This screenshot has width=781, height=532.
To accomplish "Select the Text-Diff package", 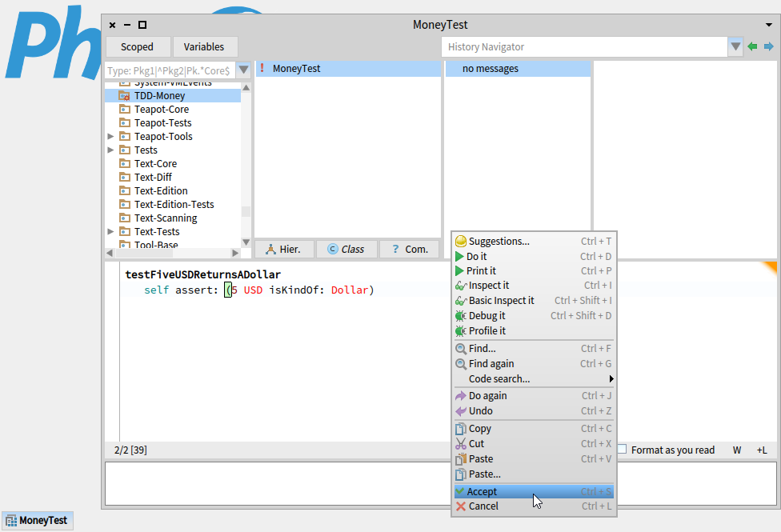I will point(173,178).
